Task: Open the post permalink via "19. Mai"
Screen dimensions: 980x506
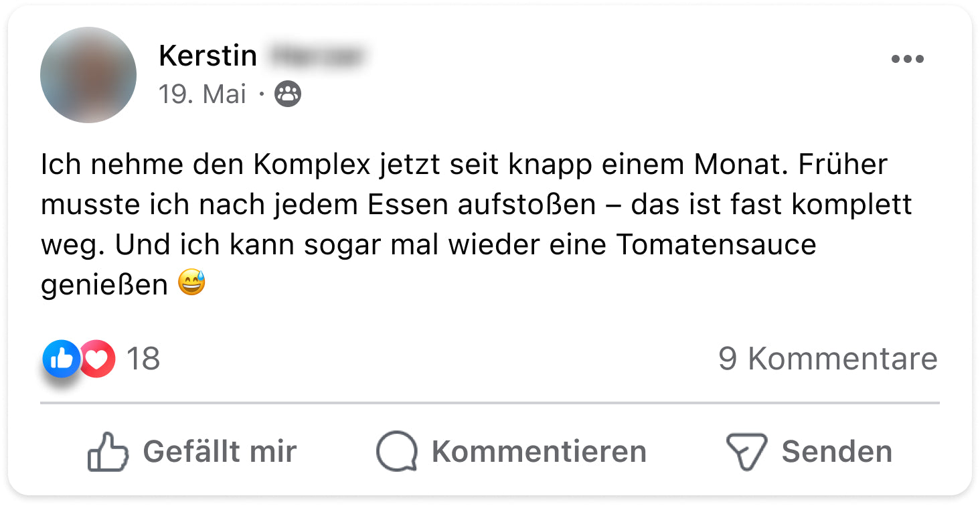Action: pos(203,94)
